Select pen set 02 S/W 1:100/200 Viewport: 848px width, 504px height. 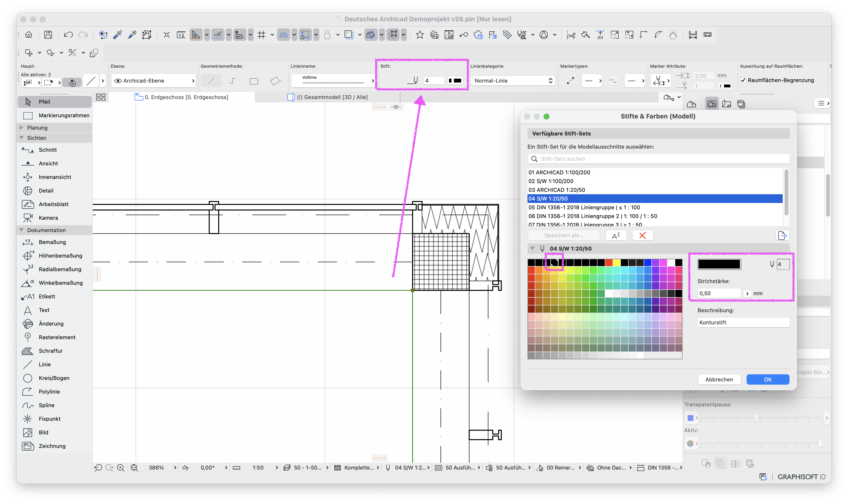pyautogui.click(x=655, y=181)
